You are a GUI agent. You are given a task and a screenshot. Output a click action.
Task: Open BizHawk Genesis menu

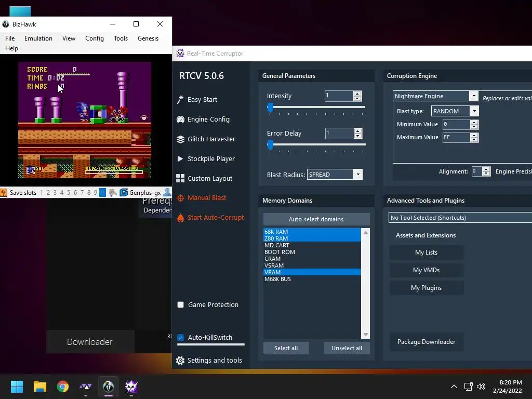pos(148,38)
